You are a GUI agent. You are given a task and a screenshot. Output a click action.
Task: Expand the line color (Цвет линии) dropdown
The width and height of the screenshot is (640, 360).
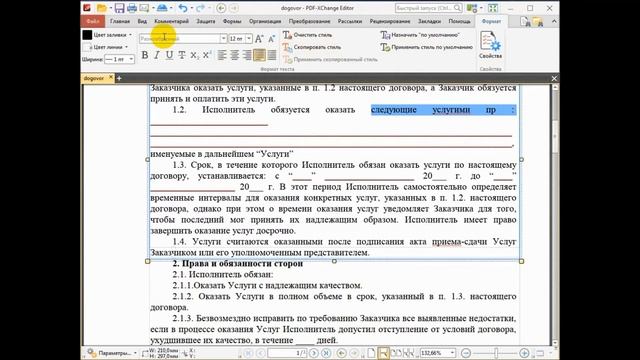click(x=127, y=47)
